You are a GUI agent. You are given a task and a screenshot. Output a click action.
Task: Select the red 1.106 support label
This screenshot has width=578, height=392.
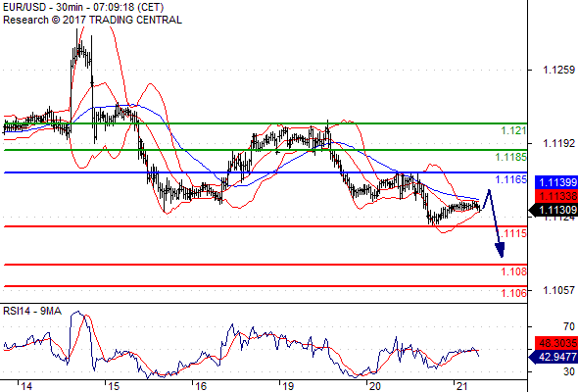[513, 293]
